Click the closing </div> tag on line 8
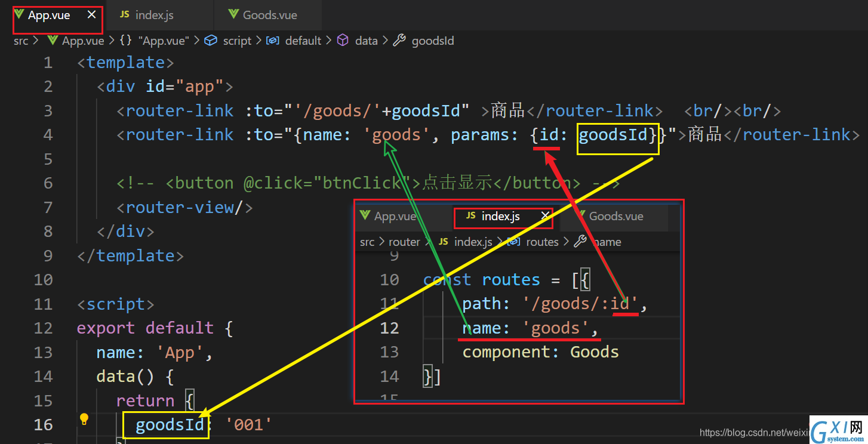The width and height of the screenshot is (868, 444). pyautogui.click(x=125, y=232)
